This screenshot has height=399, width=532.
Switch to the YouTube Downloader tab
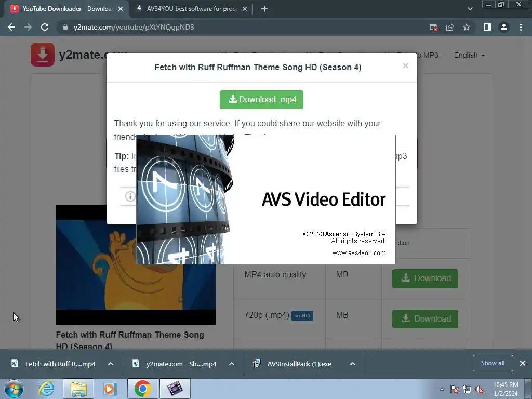(x=67, y=9)
